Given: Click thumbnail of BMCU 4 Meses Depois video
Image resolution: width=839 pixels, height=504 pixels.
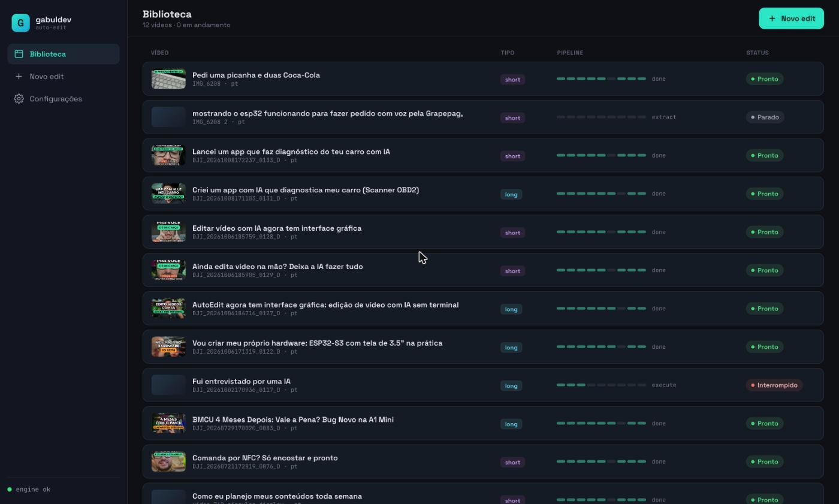Looking at the screenshot, I should (168, 423).
